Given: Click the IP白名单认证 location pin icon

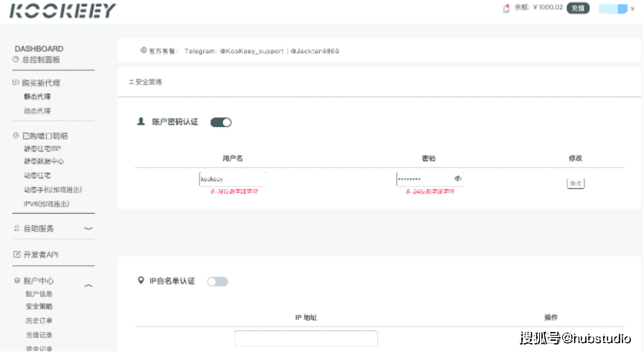Looking at the screenshot, I should (141, 281).
